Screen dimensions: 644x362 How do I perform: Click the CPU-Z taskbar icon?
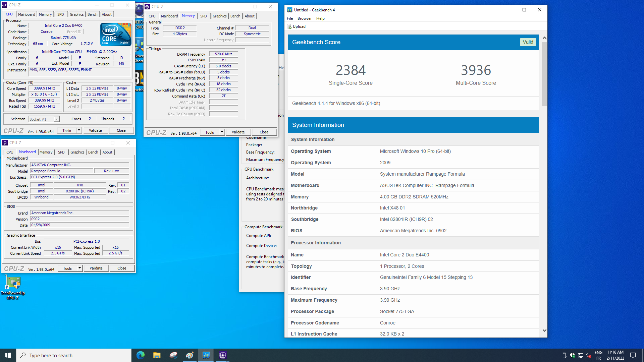click(x=223, y=355)
